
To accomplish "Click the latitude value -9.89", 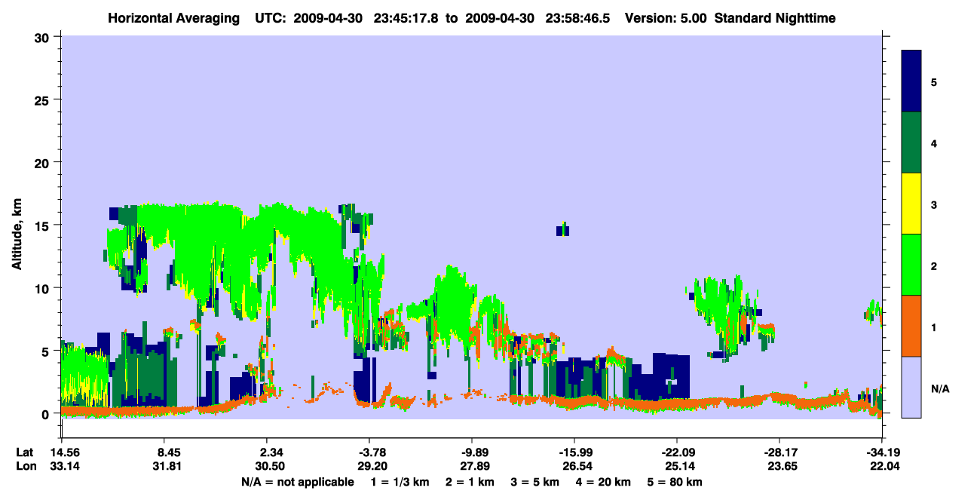I will (472, 452).
